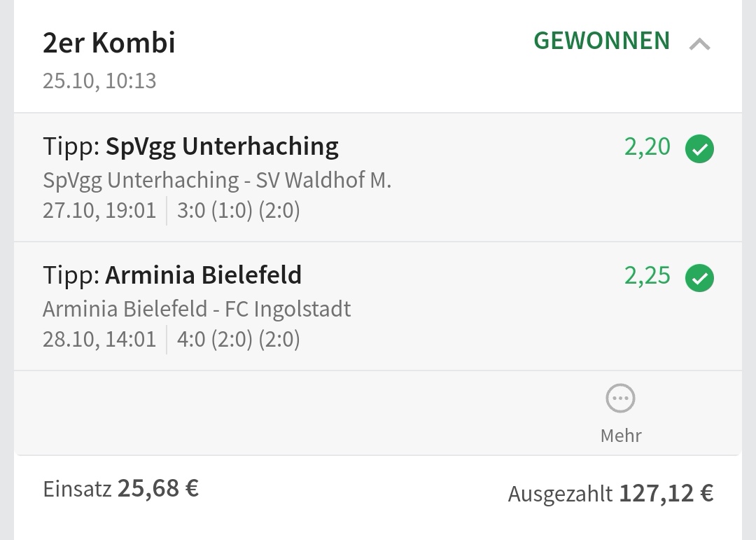Click the green checkmark beside odds 2,25
This screenshot has height=540, width=756.
(x=699, y=278)
